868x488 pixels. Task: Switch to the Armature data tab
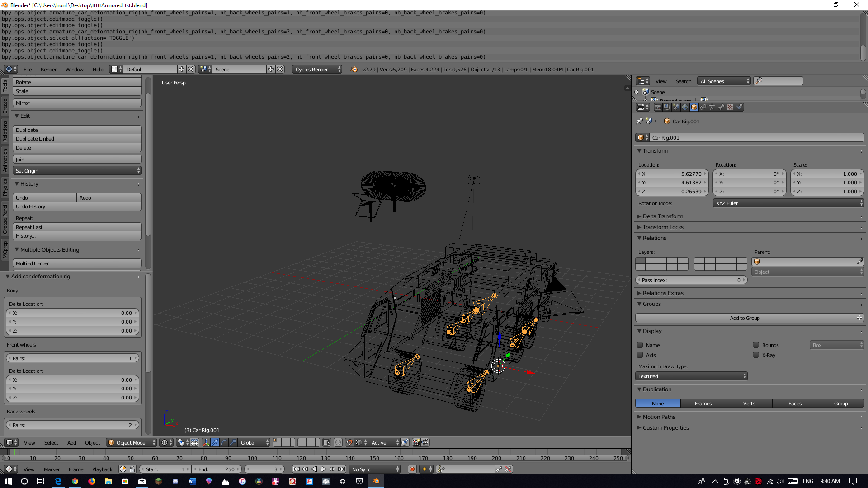click(712, 107)
